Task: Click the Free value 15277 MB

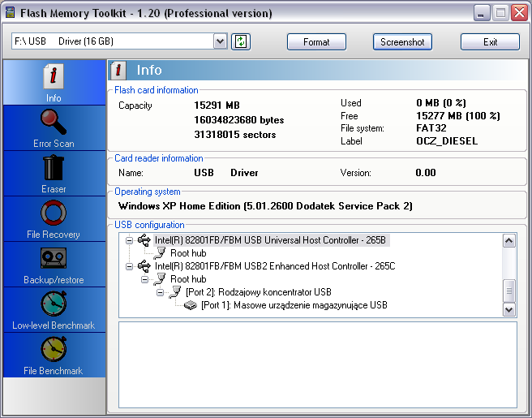Action: tap(458, 116)
